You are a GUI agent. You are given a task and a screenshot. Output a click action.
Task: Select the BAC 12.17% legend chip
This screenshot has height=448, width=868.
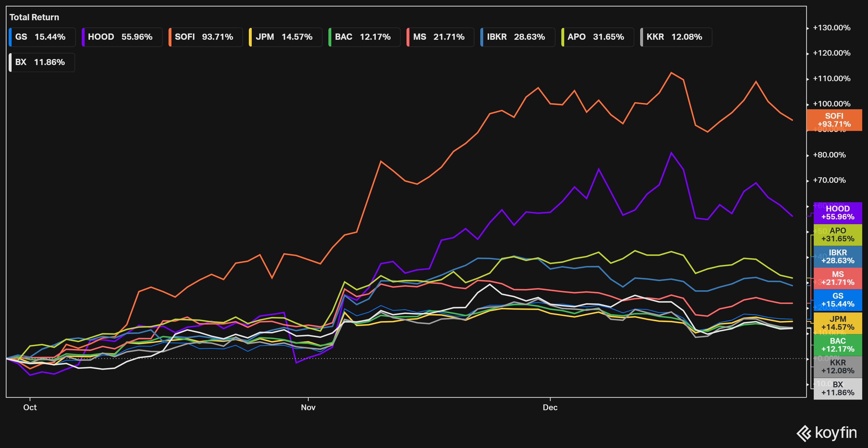tap(364, 37)
